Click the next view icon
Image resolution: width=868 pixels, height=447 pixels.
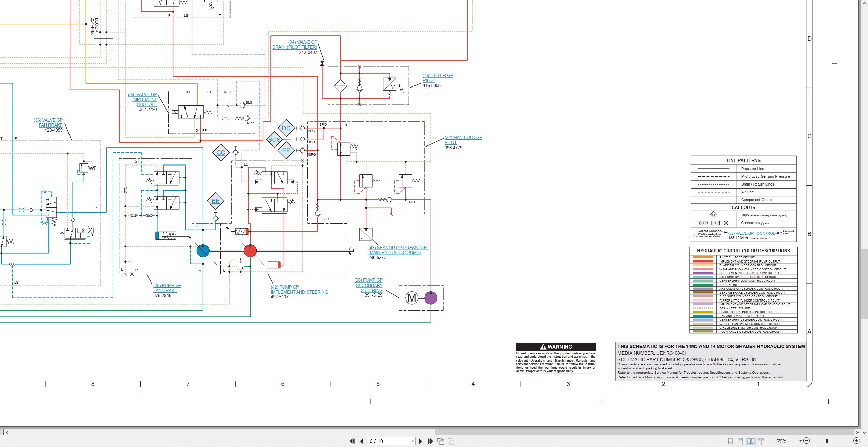[x=451, y=441]
